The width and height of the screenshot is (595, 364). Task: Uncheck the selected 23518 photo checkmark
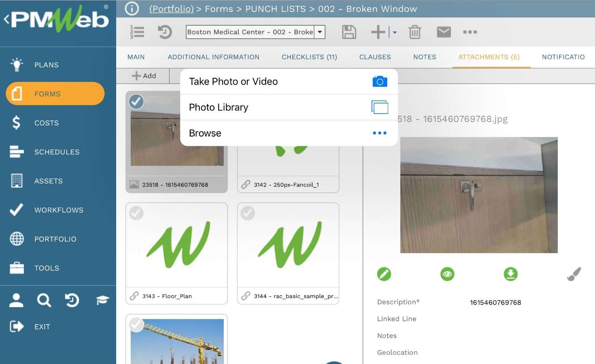[136, 102]
